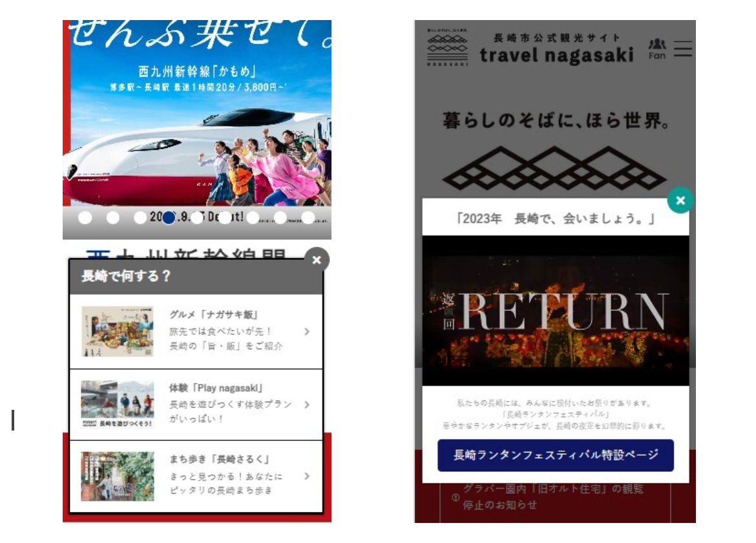This screenshot has height=543, width=756.
Task: Select second carousel dot on train banner
Action: pyautogui.click(x=113, y=217)
